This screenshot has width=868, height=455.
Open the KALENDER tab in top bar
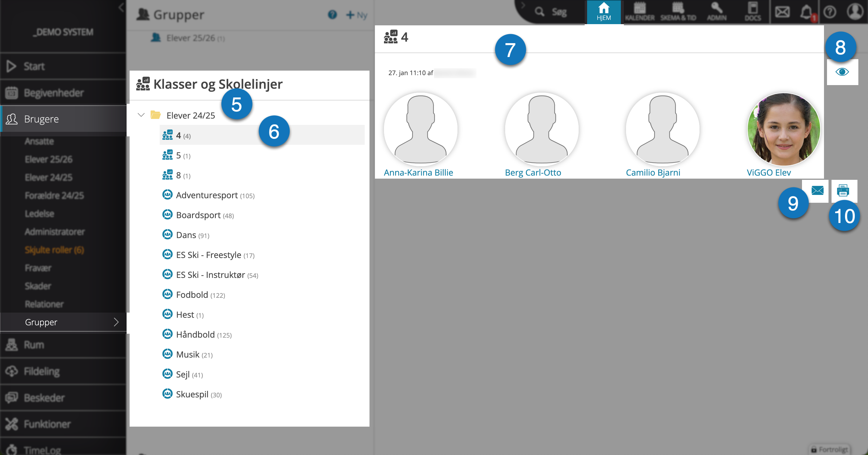pyautogui.click(x=640, y=12)
